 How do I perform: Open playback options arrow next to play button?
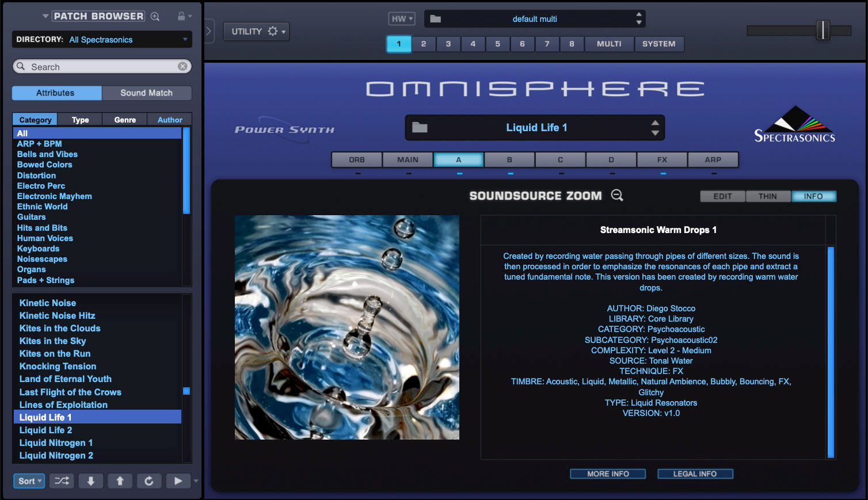(x=196, y=481)
